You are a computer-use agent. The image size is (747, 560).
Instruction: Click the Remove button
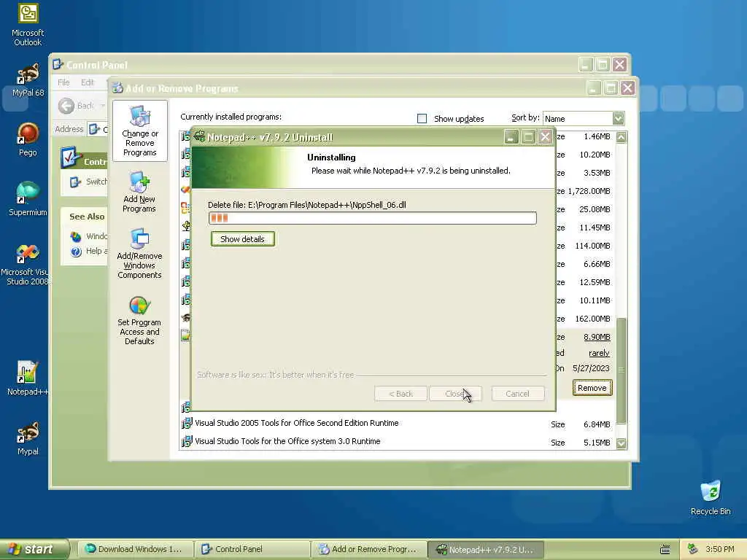coord(592,388)
